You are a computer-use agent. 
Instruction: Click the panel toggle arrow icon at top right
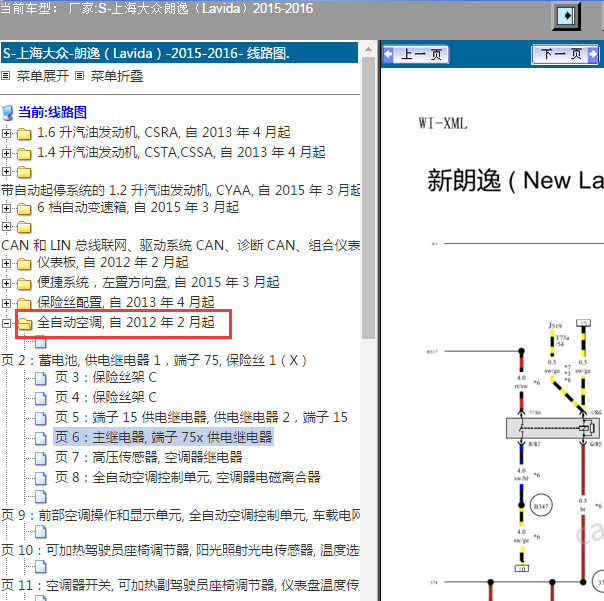tap(567, 16)
